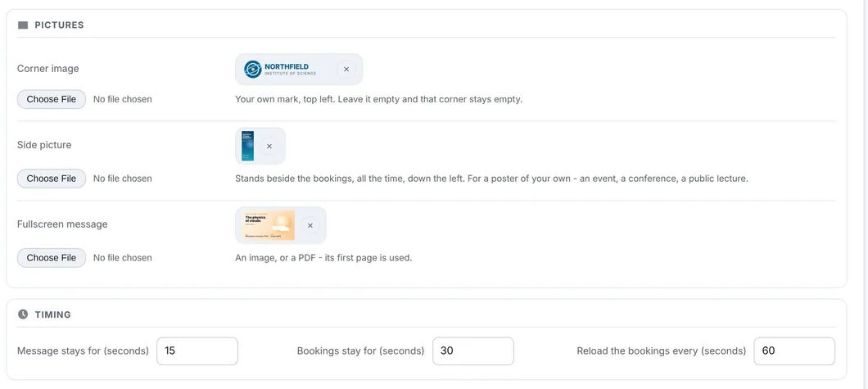Click 'No file chosen' beside Fullscreen message
This screenshot has width=868, height=389.
(x=122, y=257)
